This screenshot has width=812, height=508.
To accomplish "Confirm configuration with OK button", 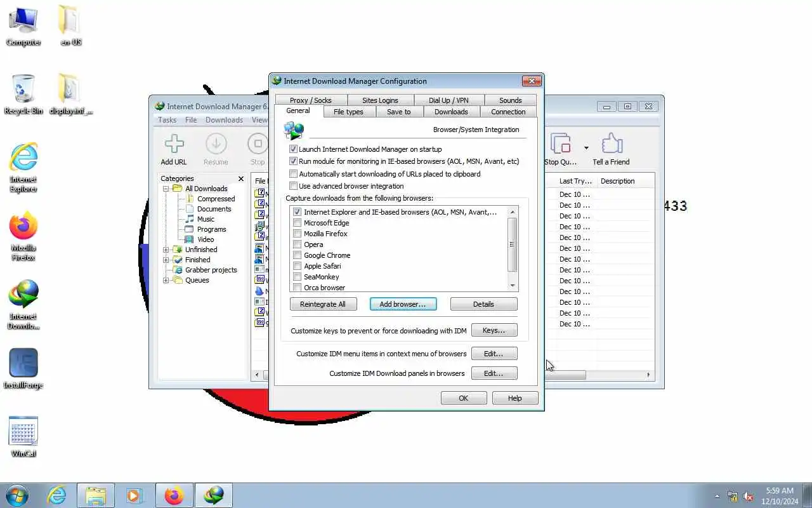I will [x=464, y=398].
